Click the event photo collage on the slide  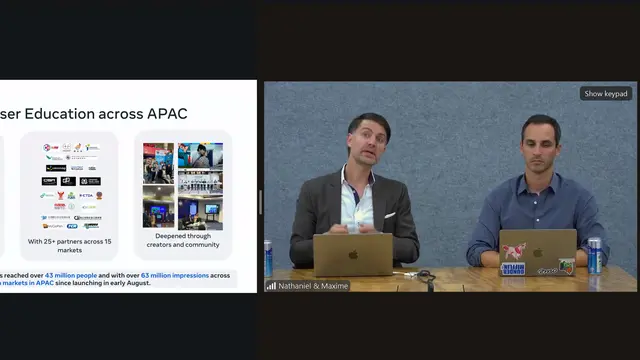(183, 186)
